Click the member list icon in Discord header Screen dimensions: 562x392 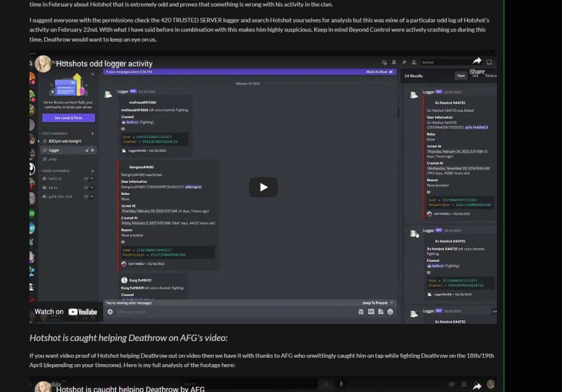(x=414, y=62)
